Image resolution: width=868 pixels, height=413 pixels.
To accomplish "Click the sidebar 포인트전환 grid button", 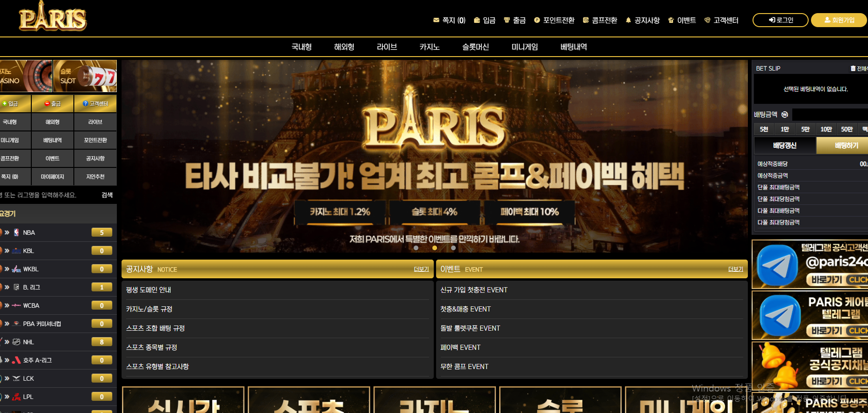I will click(95, 140).
